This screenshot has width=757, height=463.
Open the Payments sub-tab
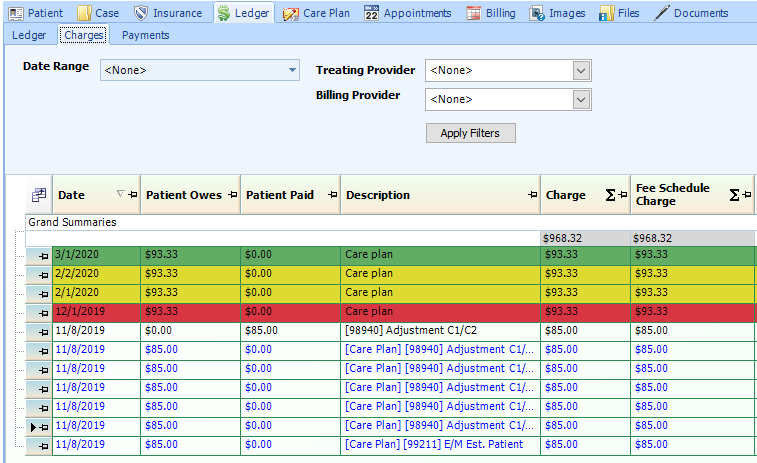(x=145, y=35)
